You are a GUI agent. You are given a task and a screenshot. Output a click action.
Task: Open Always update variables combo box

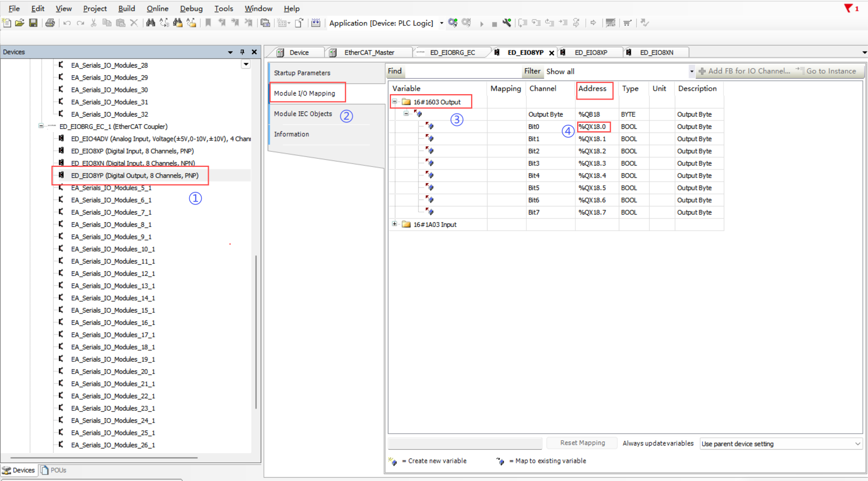point(781,444)
